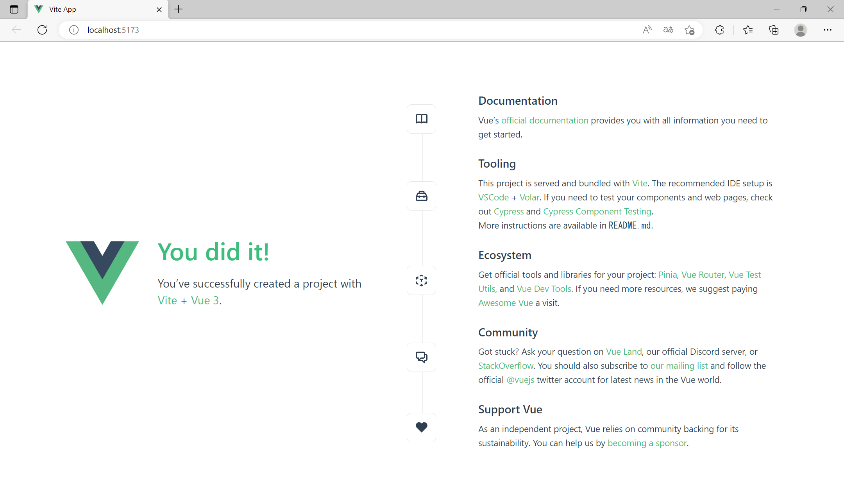Close the Vite App tab

tap(159, 9)
